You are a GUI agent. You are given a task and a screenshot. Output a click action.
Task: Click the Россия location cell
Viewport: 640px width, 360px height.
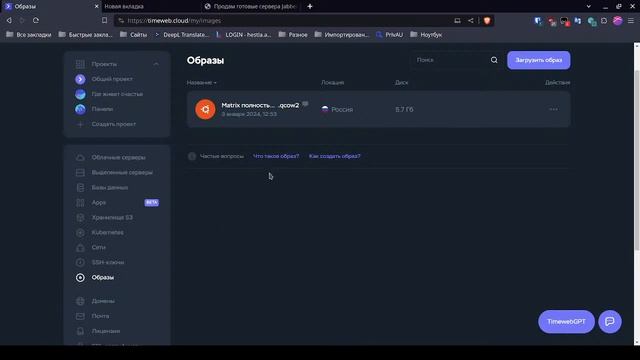(337, 109)
